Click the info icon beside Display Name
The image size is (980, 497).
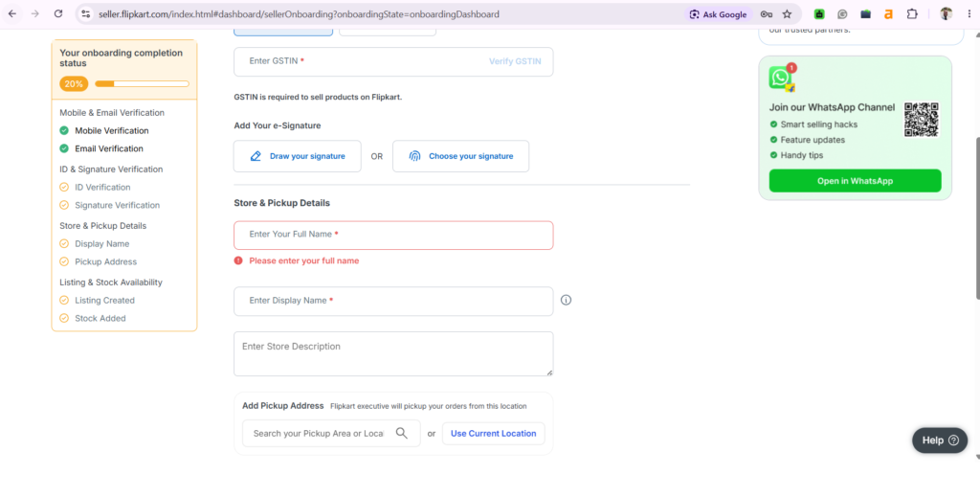click(x=567, y=300)
